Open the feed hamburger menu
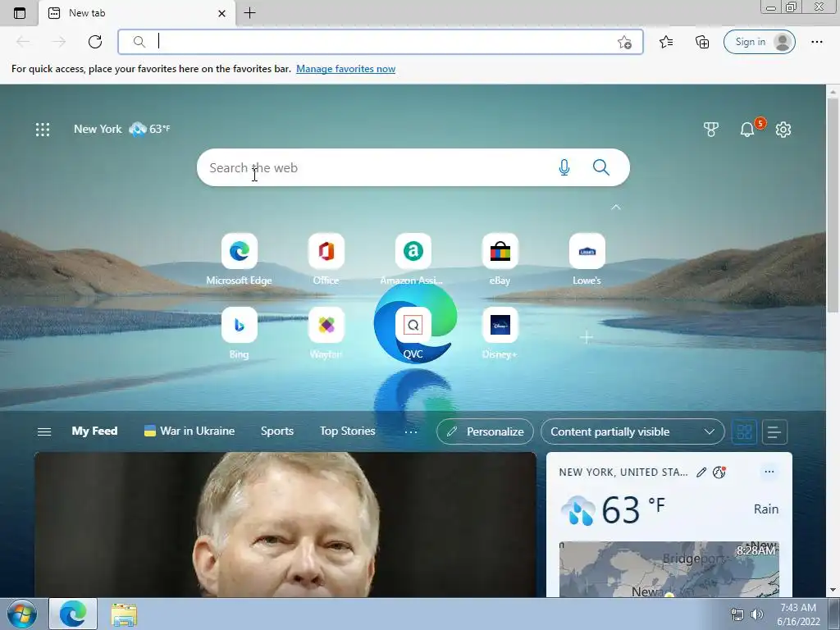 pos(44,431)
